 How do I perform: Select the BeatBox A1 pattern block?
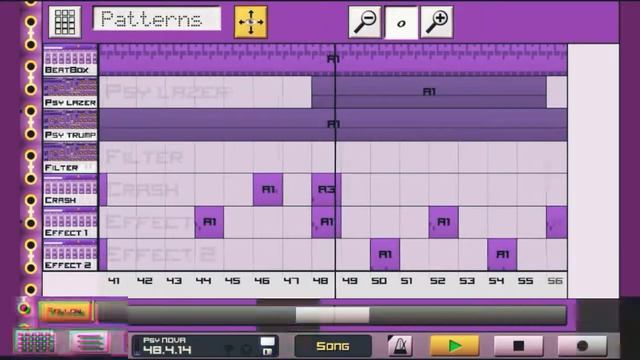[x=333, y=60]
